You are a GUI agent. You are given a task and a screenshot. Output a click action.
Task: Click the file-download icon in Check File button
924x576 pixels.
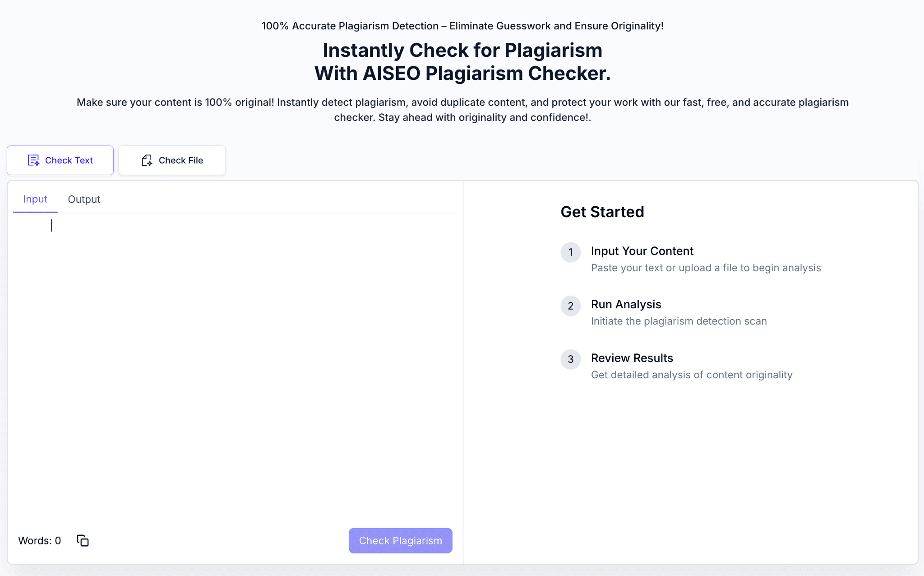coord(146,160)
